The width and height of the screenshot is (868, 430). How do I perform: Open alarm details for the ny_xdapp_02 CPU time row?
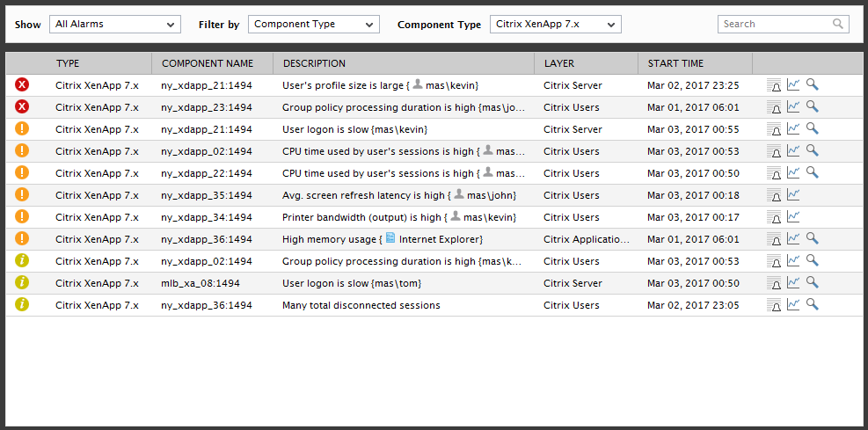773,151
